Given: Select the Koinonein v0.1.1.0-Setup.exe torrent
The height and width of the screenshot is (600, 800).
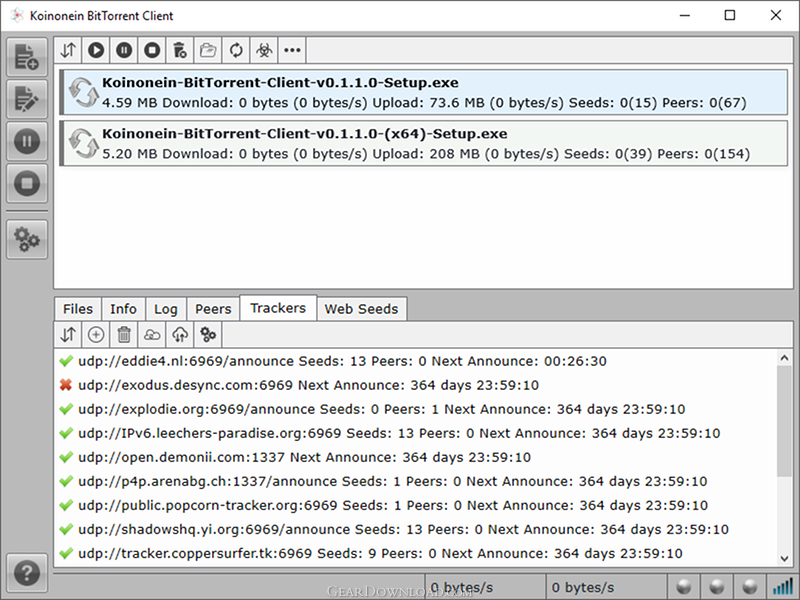Looking at the screenshot, I should click(423, 92).
